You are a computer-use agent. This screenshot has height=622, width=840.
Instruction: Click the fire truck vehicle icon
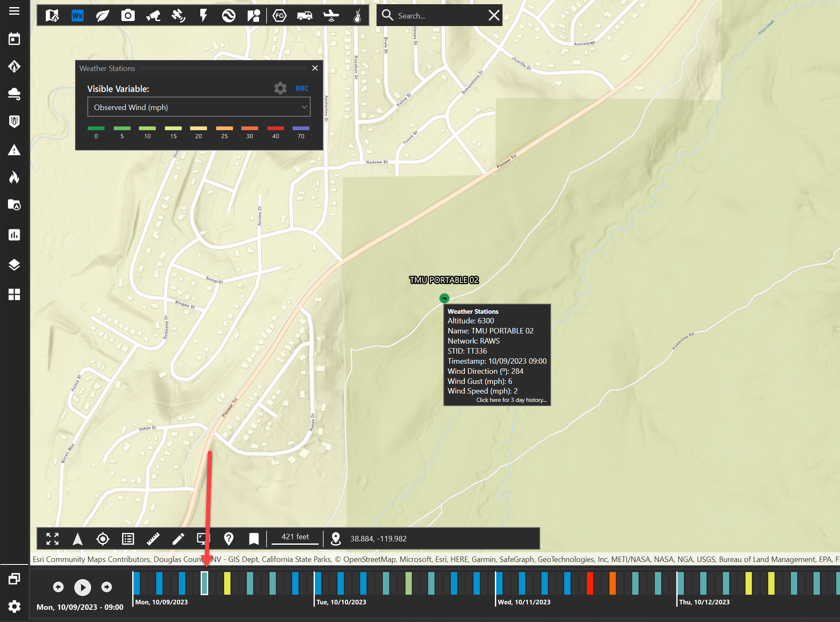pyautogui.click(x=304, y=16)
